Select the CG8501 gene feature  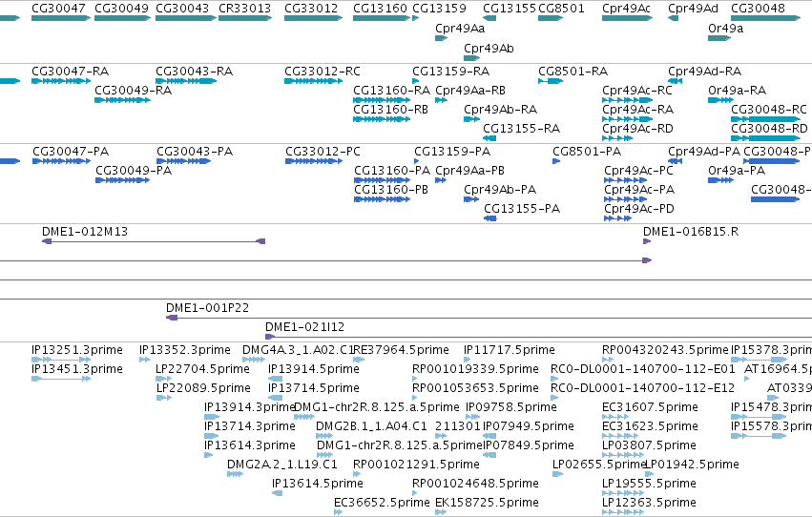[551, 18]
